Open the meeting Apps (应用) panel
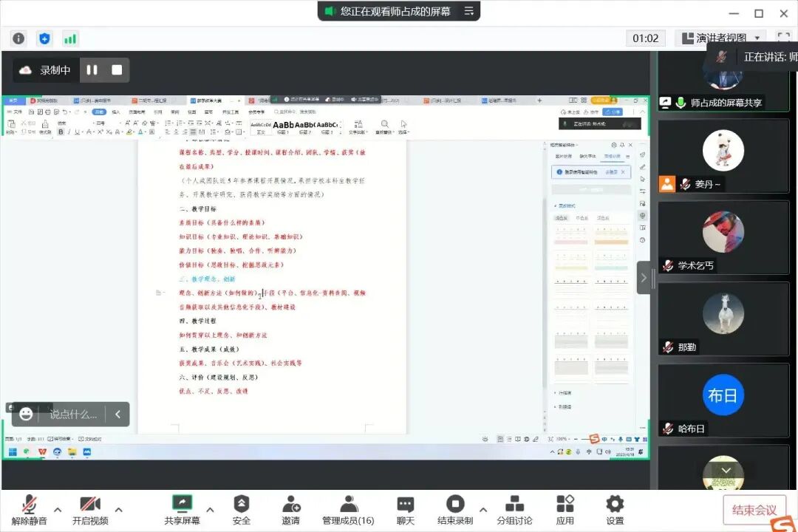Screen dimensions: 798x532 [565, 508]
